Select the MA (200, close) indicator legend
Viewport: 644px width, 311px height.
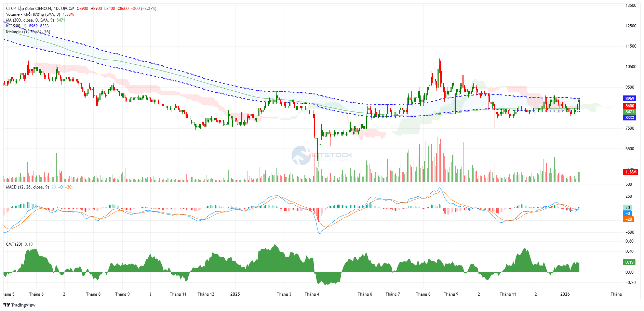tap(30, 20)
